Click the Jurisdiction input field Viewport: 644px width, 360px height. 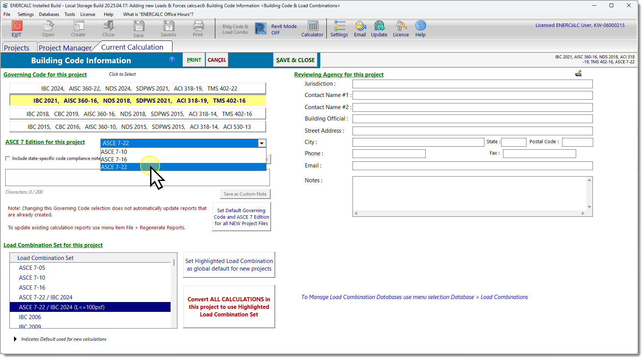point(472,84)
